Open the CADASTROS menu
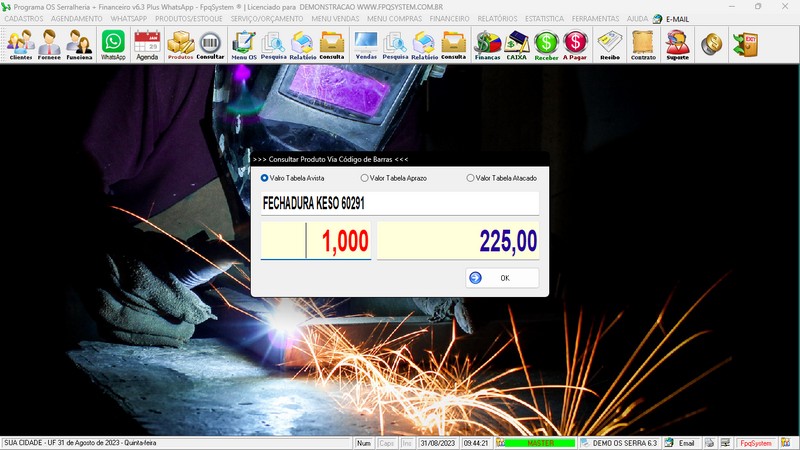 click(x=24, y=19)
